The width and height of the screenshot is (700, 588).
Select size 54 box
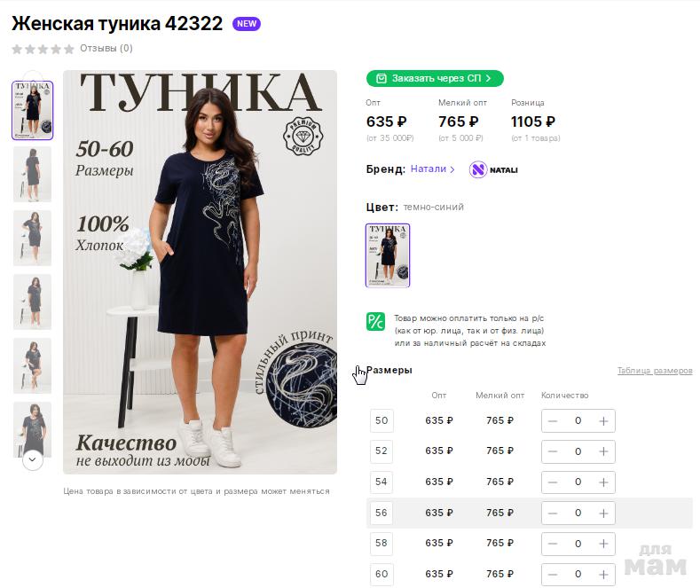tap(381, 482)
